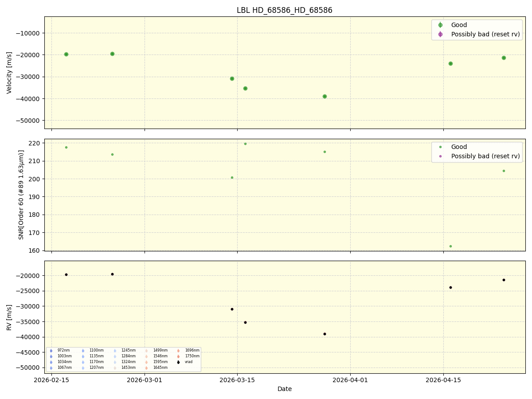
Task: Click the 2026-04-01 date tick label
Action: tap(350, 380)
